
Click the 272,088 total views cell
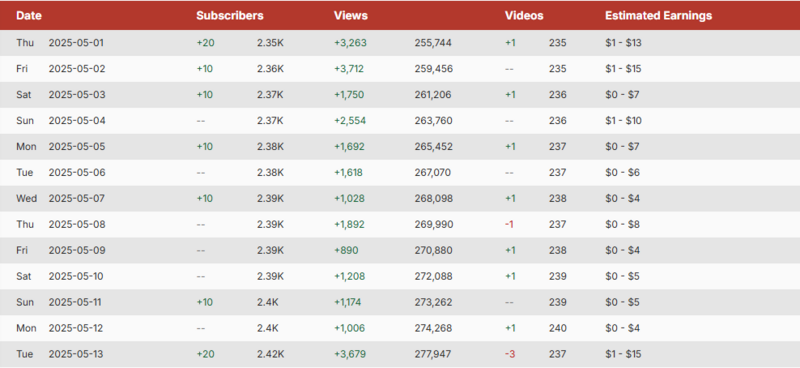[433, 277]
